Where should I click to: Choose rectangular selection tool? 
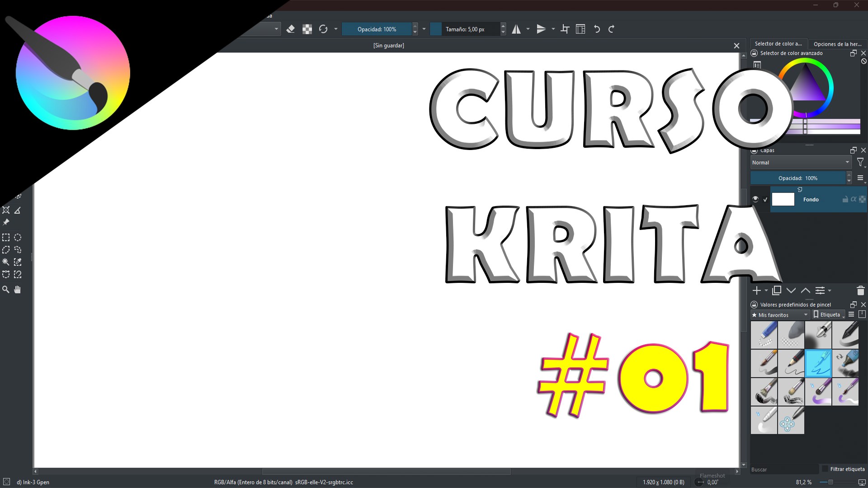[6, 238]
